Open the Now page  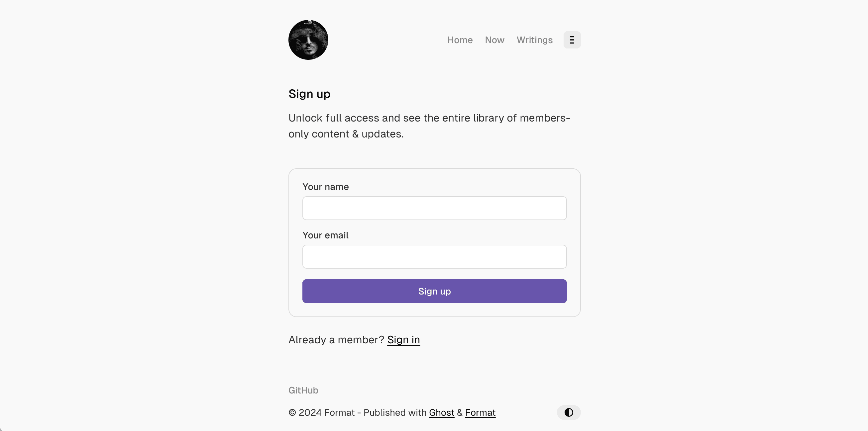pos(494,40)
